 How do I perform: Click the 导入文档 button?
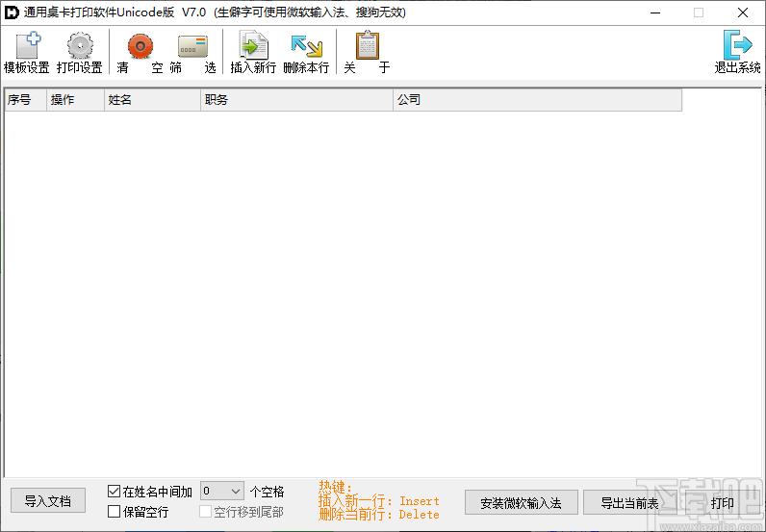coord(48,501)
